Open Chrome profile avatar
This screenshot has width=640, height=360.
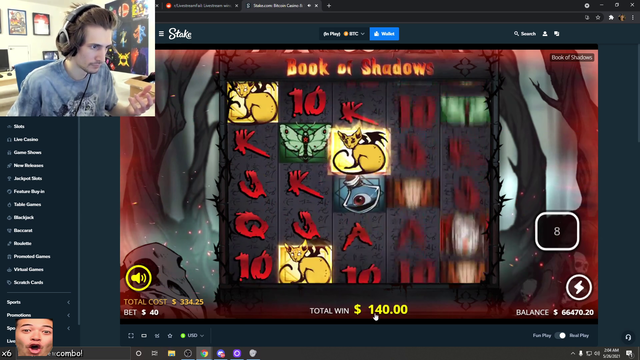click(x=622, y=18)
